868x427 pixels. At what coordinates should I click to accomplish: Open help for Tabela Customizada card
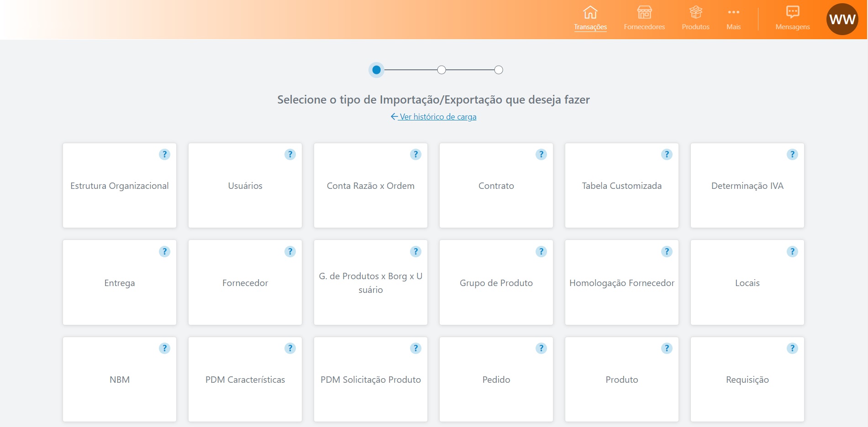(x=667, y=155)
